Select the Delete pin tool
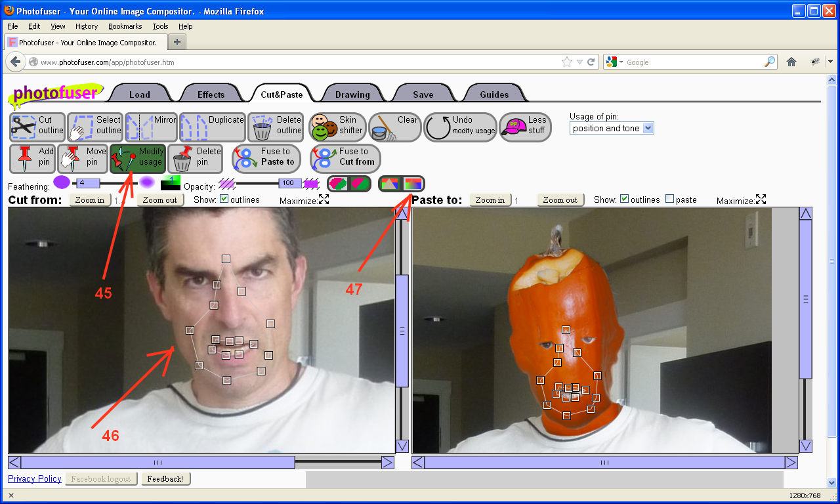The width and height of the screenshot is (840, 504). coord(196,159)
